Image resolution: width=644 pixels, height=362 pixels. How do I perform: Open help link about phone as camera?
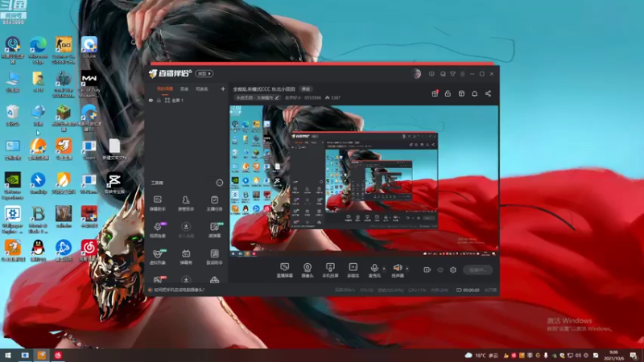tap(179, 290)
